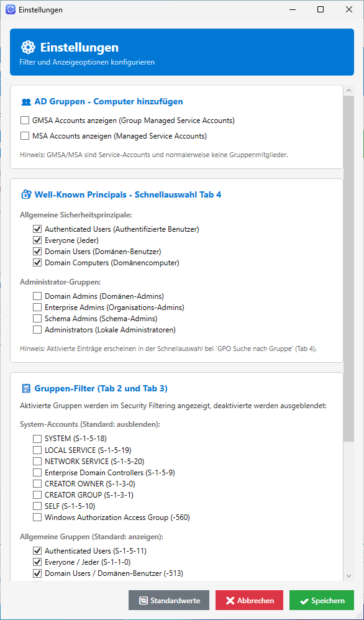Uncheck Domain Computers (Domänencomputer)

pos(37,262)
